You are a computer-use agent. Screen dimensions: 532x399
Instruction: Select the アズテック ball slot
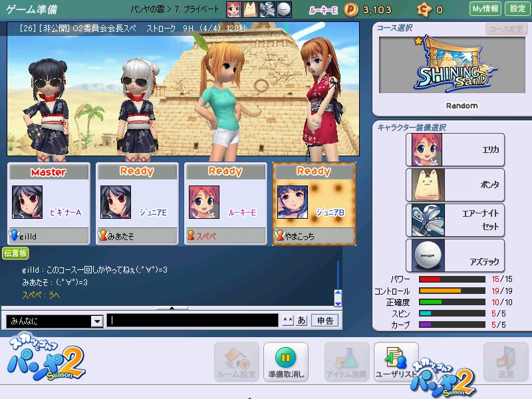pyautogui.click(x=455, y=255)
